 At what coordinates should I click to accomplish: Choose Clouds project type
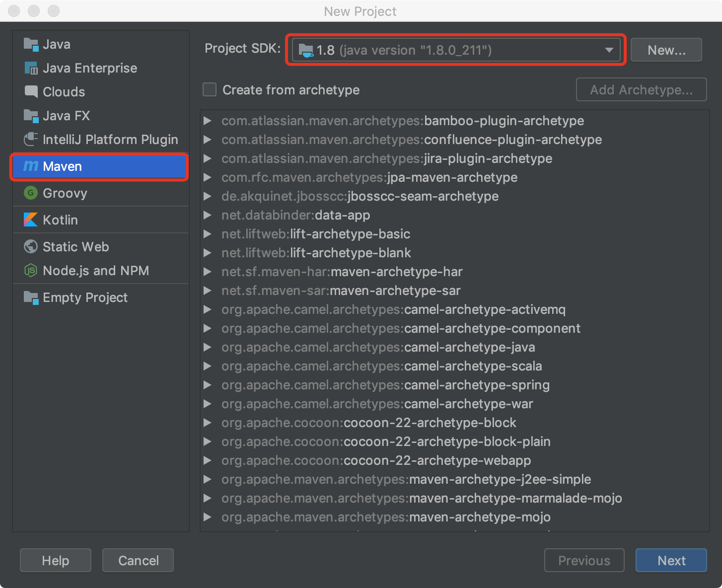coord(101,92)
